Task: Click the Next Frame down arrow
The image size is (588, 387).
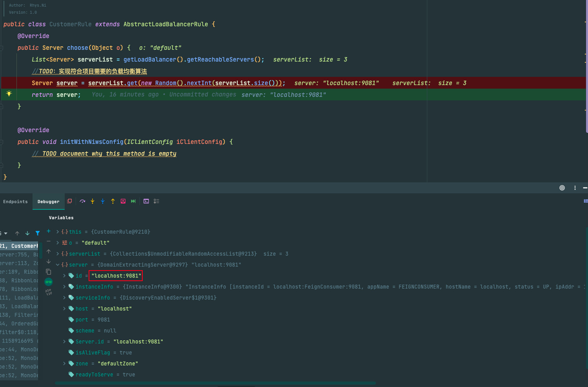Action: [27, 233]
